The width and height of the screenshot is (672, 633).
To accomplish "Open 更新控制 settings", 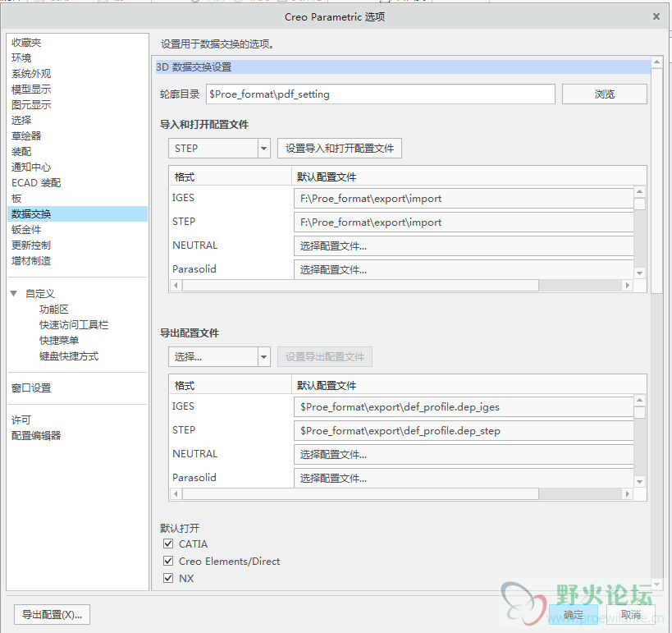I will tap(31, 245).
